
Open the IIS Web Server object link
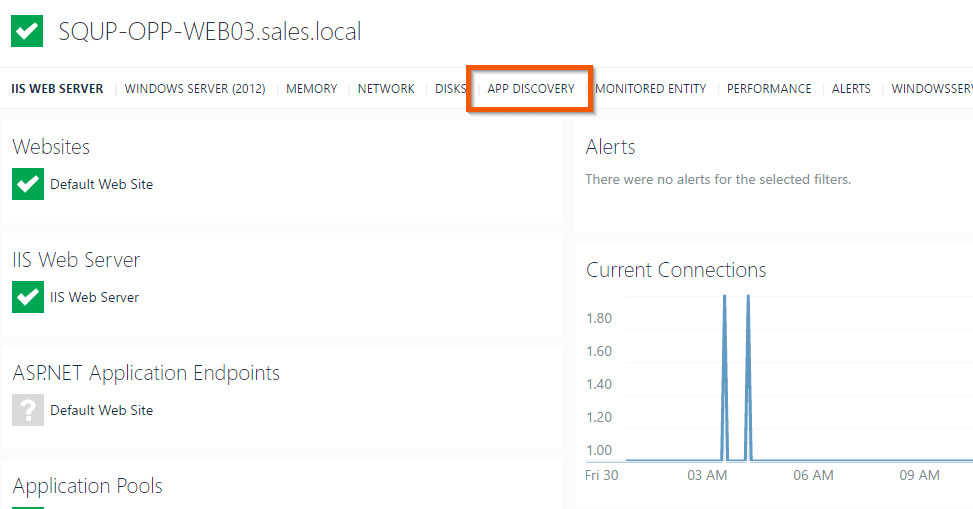[x=94, y=297]
